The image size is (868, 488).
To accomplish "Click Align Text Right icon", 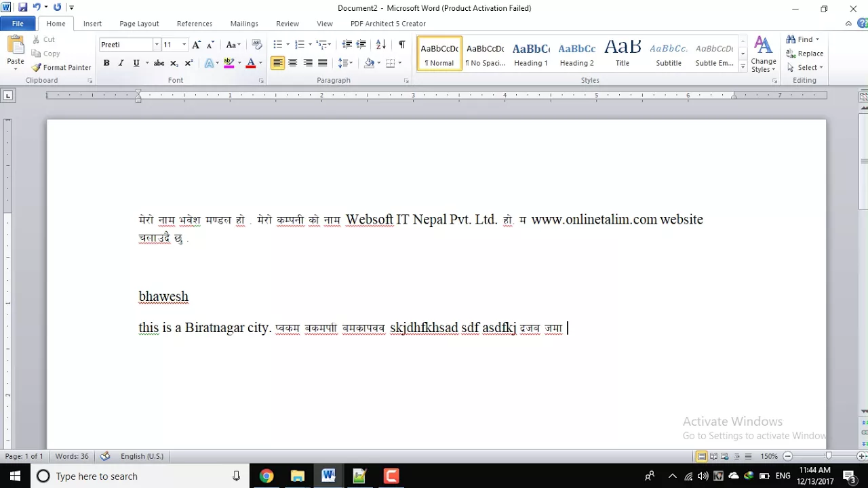I will pos(308,63).
